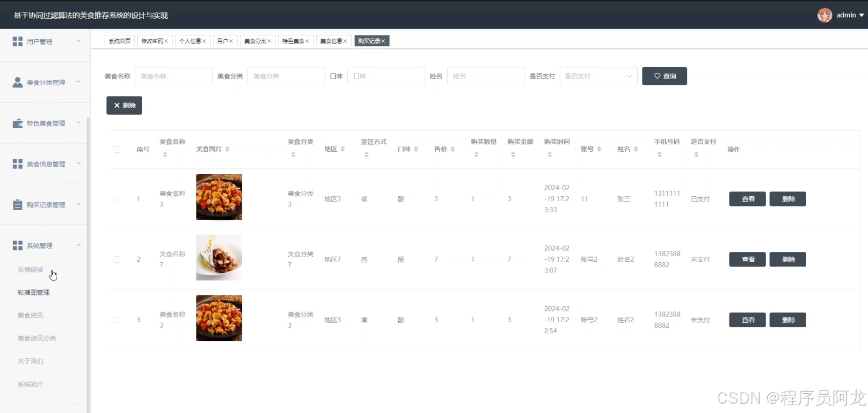Sort table by 烹饪方式 column arrows

(366, 155)
